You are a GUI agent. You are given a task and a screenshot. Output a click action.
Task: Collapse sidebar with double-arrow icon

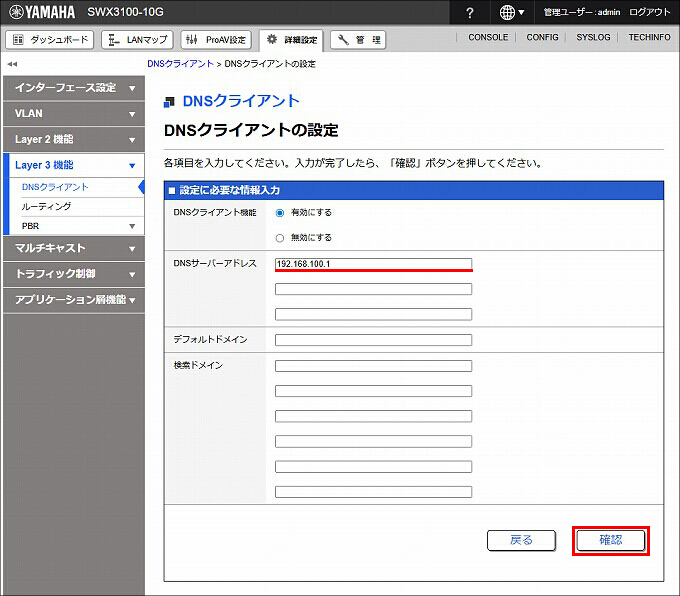pos(12,64)
